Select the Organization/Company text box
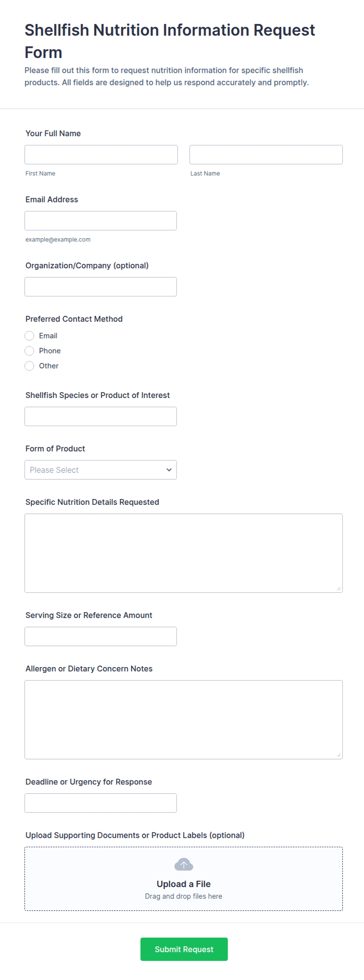Viewport: 364px width, 980px height. 101,287
